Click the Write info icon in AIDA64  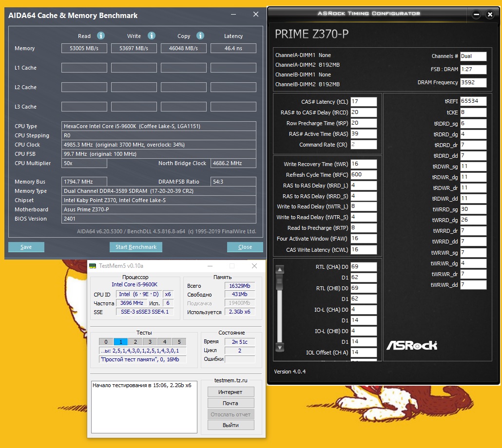(152, 36)
